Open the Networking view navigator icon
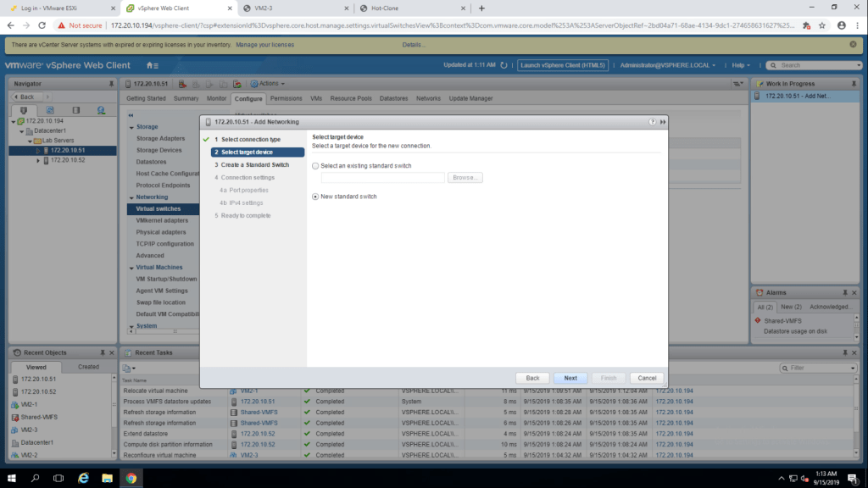This screenshot has width=868, height=488. coord(101,110)
